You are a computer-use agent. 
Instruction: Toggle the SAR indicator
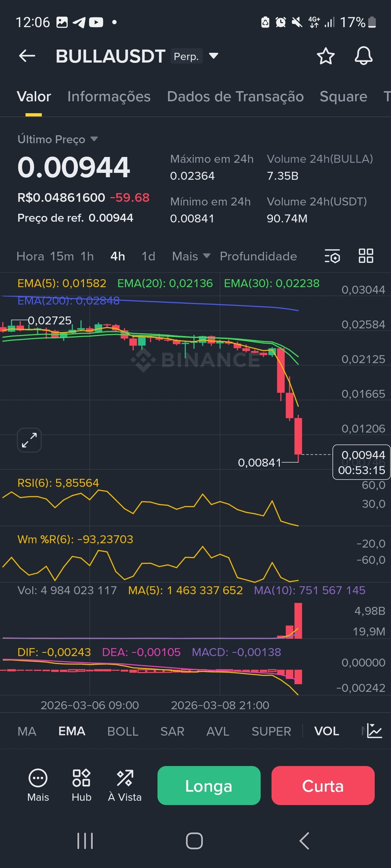[x=172, y=731]
